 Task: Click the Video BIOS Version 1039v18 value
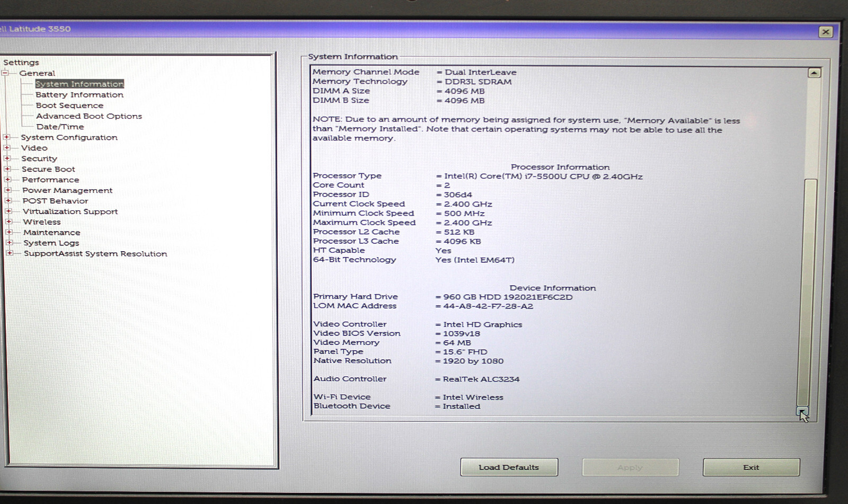click(x=461, y=333)
